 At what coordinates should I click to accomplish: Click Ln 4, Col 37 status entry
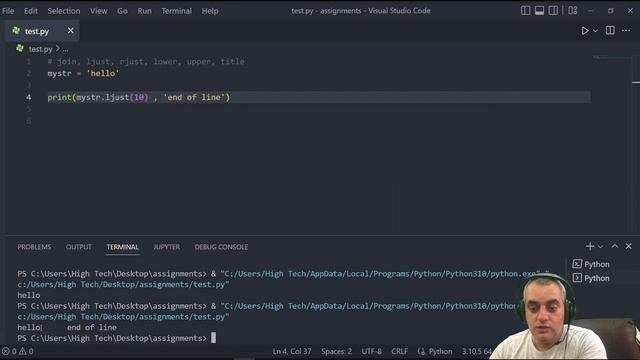pos(292,351)
